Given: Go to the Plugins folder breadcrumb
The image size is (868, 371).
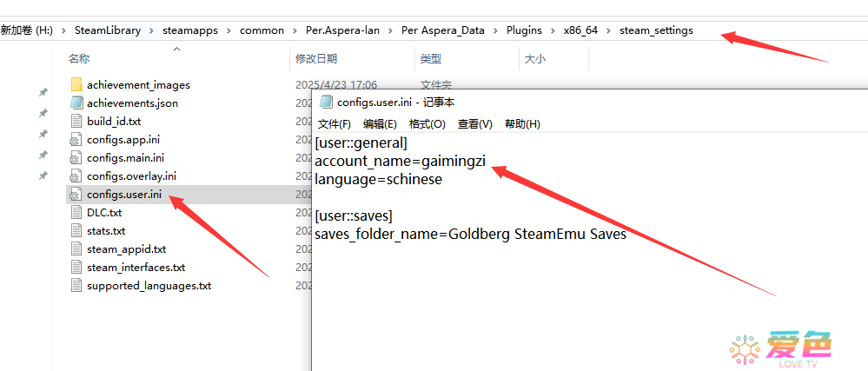Looking at the screenshot, I should point(524,30).
